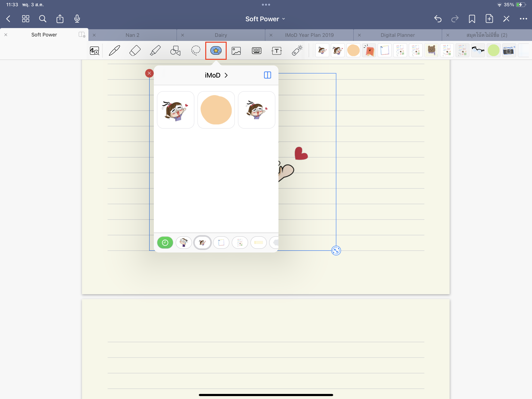Select the Eraser tool
Image resolution: width=532 pixels, height=399 pixels.
pos(135,51)
